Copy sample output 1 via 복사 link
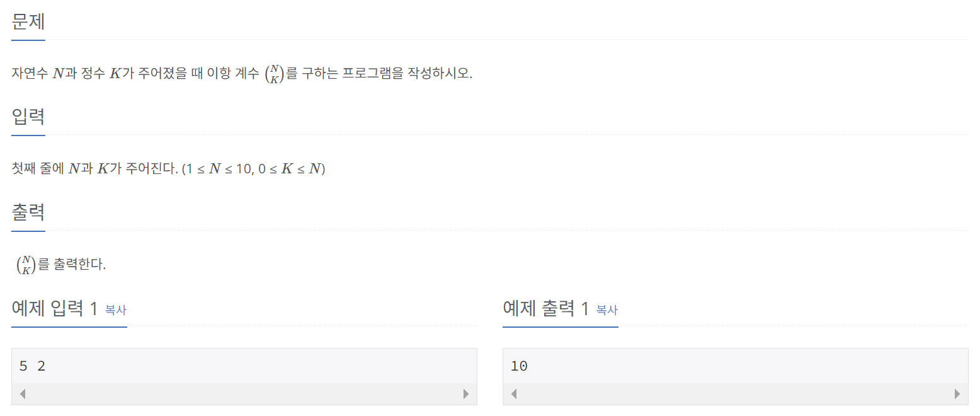This screenshot has width=980, height=416. [x=607, y=309]
